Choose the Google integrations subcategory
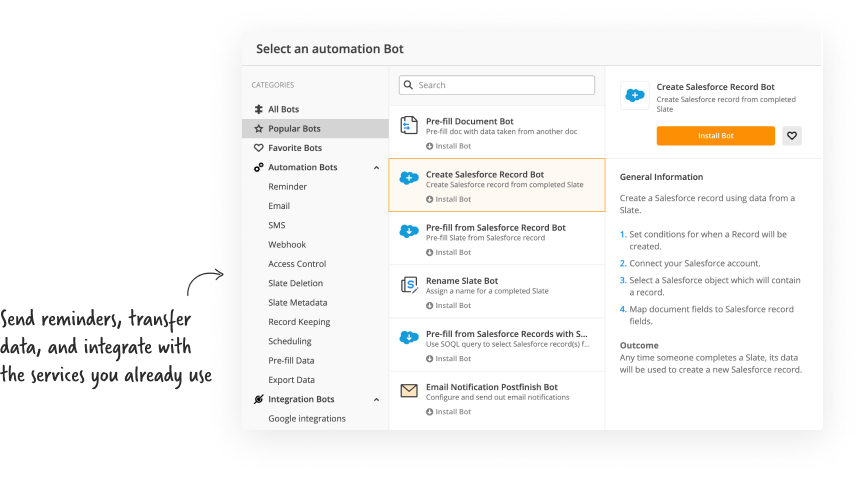 tap(307, 419)
